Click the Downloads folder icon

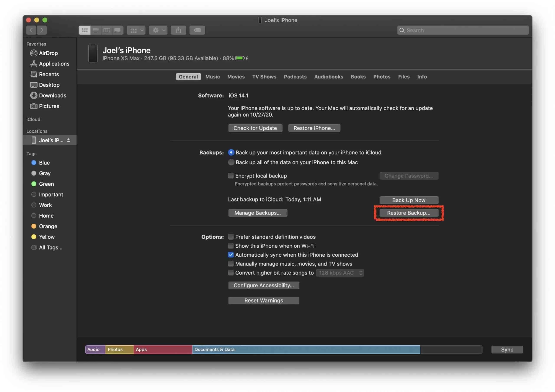(x=34, y=95)
